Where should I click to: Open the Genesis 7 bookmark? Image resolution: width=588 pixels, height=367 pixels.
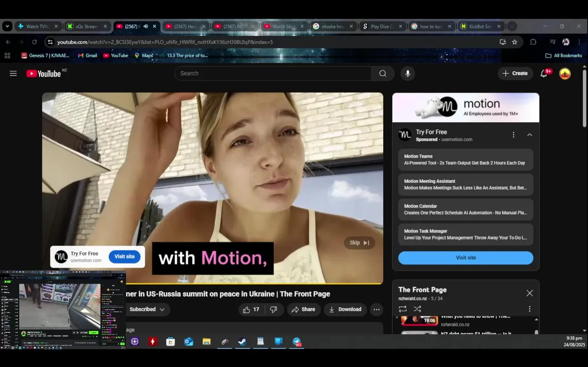tap(45, 56)
